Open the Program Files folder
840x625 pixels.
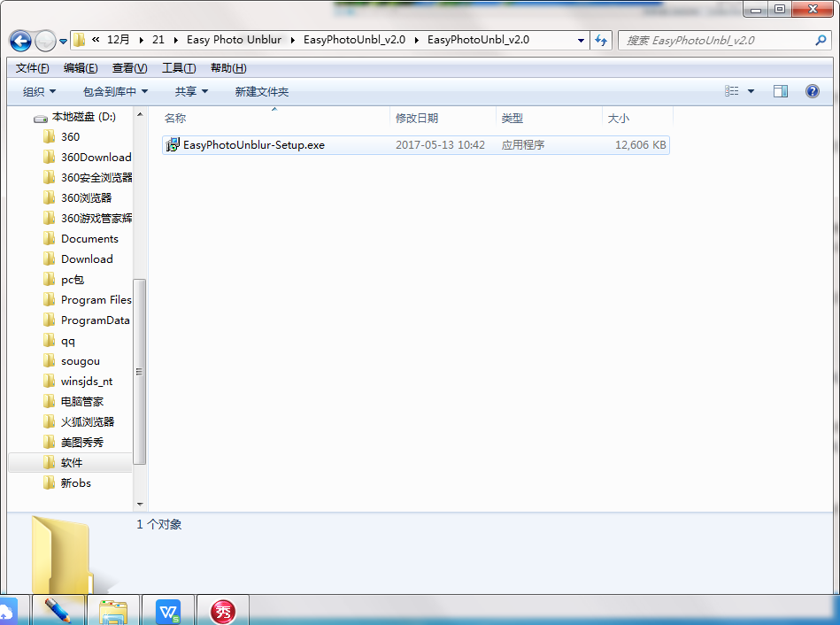(x=87, y=299)
